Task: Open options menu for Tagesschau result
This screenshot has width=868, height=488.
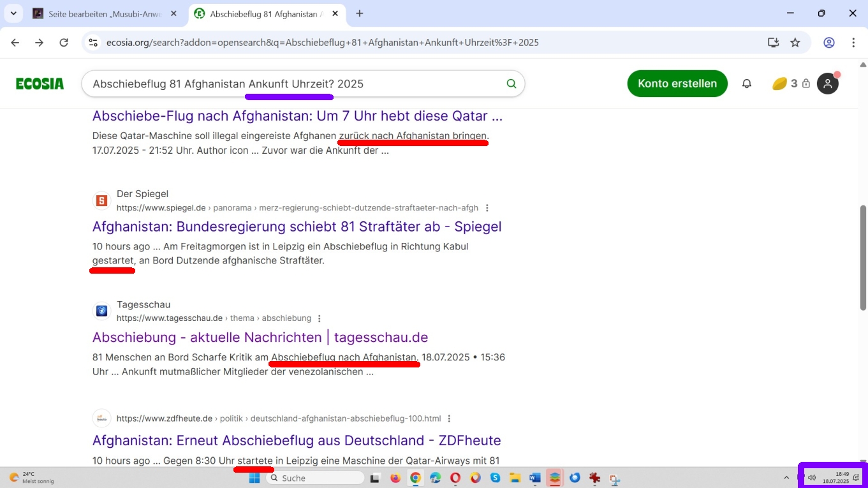Action: coord(320,318)
